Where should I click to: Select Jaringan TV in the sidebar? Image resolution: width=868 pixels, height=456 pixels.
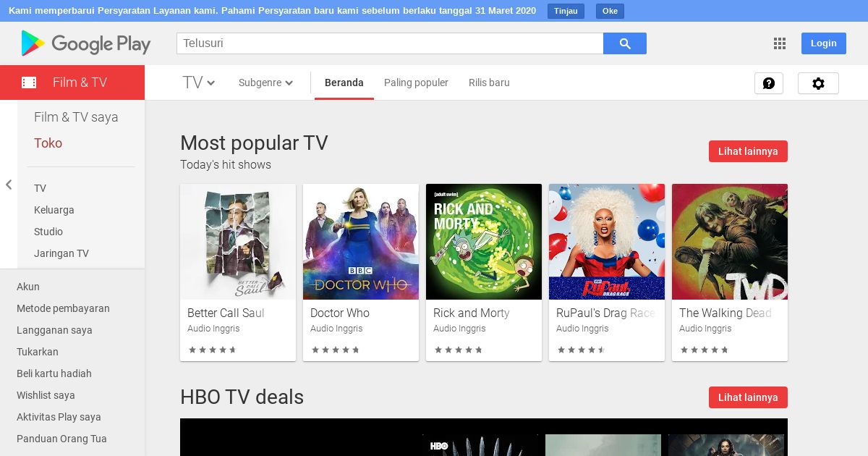click(61, 253)
